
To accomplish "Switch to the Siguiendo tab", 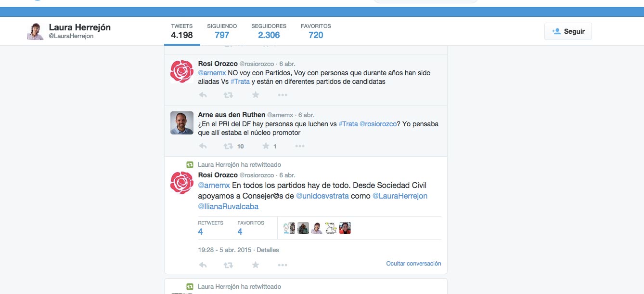I will point(222,31).
